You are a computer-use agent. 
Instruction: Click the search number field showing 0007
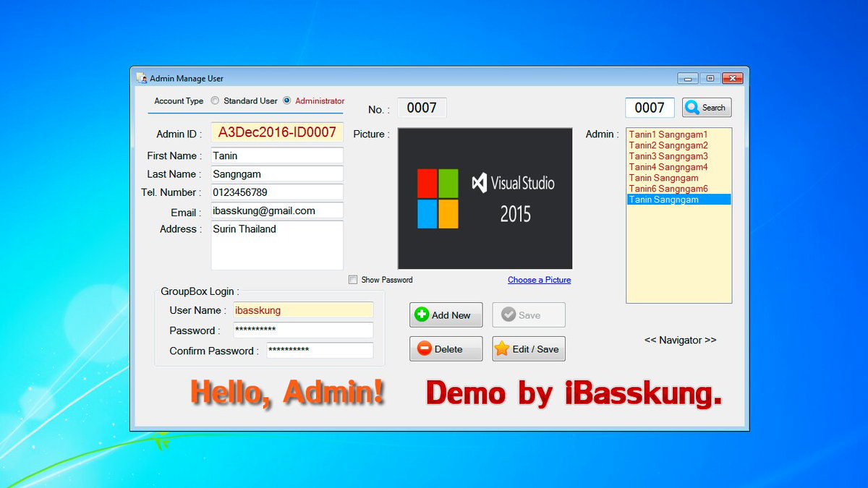650,108
